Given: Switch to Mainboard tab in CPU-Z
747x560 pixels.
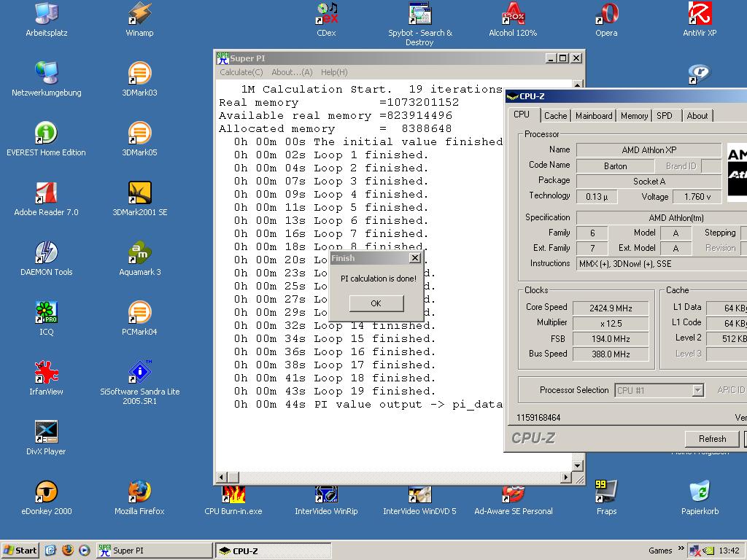Looking at the screenshot, I should (x=594, y=116).
